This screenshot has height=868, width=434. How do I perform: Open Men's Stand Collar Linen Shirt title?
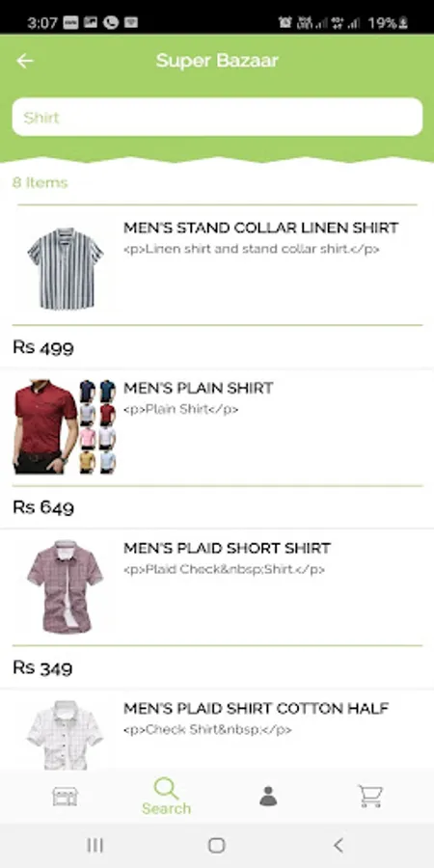[260, 228]
